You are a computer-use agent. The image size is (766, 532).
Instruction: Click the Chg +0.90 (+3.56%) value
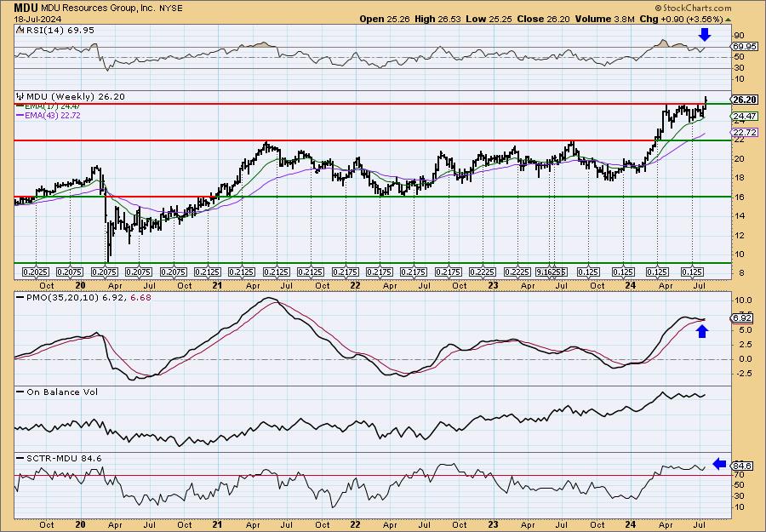click(x=681, y=19)
